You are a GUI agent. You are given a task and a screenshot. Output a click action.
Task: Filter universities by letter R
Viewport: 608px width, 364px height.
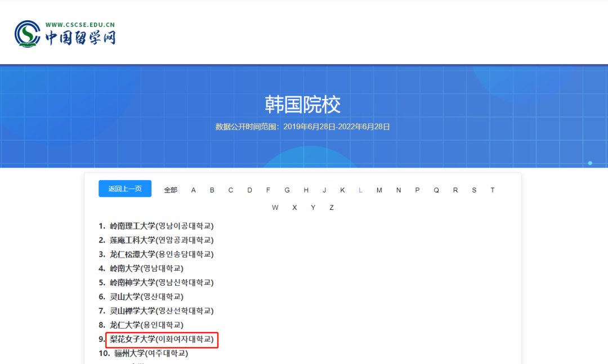tap(455, 190)
